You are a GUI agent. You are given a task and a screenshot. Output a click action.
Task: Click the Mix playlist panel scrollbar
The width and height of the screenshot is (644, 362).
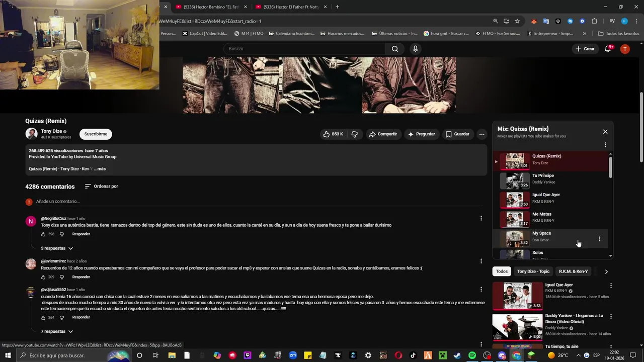tap(611, 167)
